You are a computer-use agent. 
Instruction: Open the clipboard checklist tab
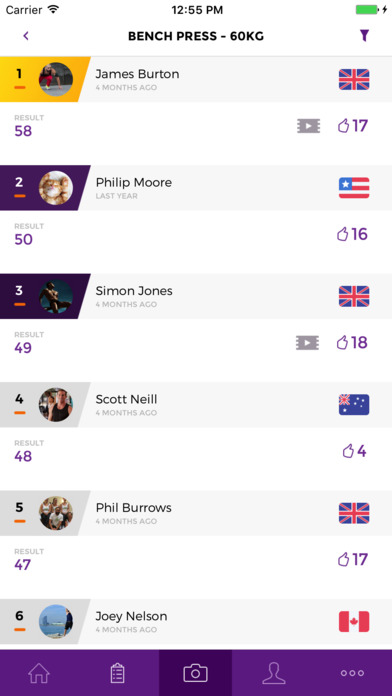(x=117, y=673)
